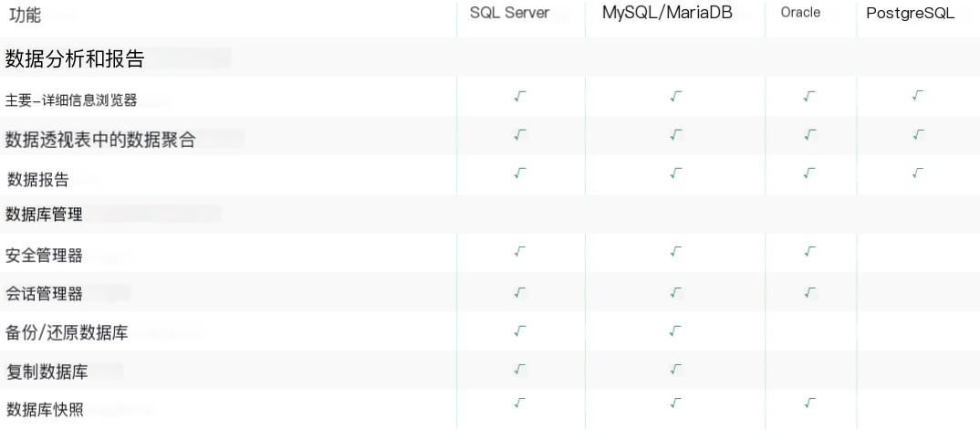980x440 pixels.
Task: Click MySQL/MariaDB checkmark for 安全管理器
Action: [675, 251]
